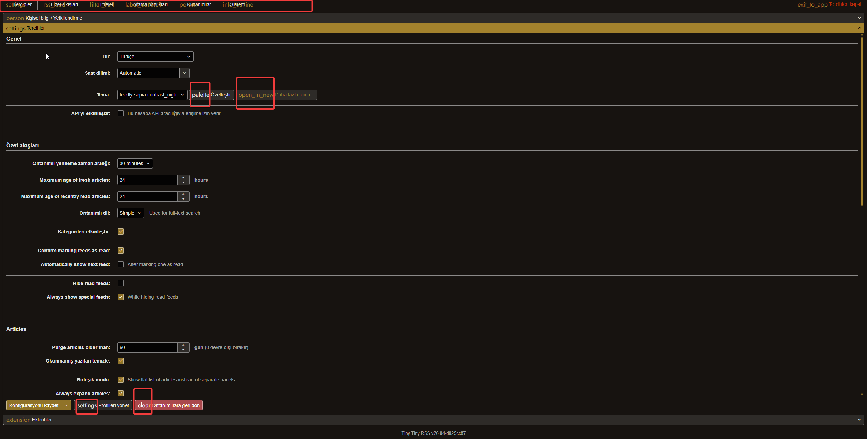
Task: Click the Daha fazla tema... button
Action: [x=277, y=95]
